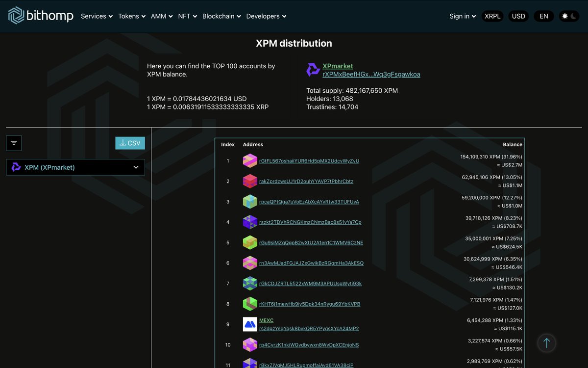Open address rGu9siMZqQgpB2wXtU2A1en1C1WMV6CzNE
This screenshot has width=588, height=368.
click(311, 242)
